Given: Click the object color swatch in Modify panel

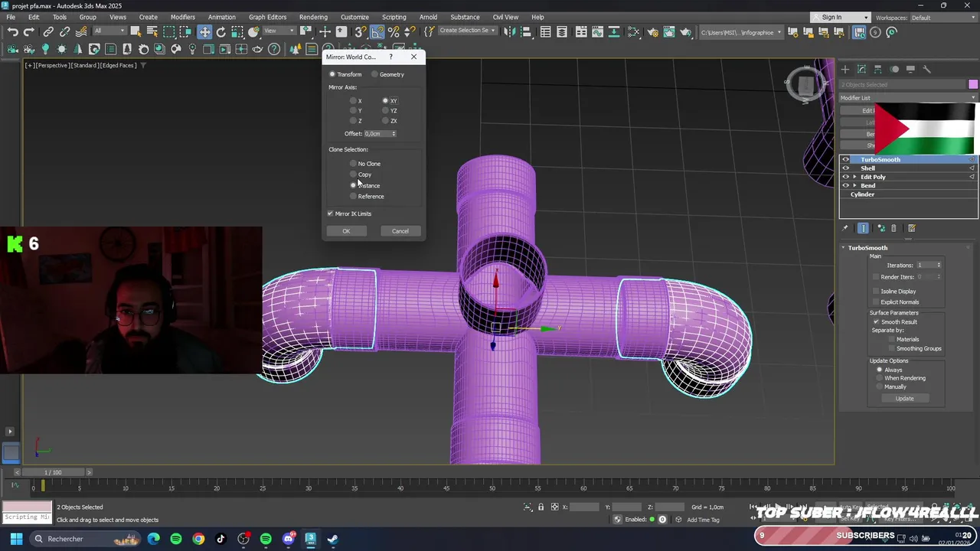Looking at the screenshot, I should pos(973,84).
